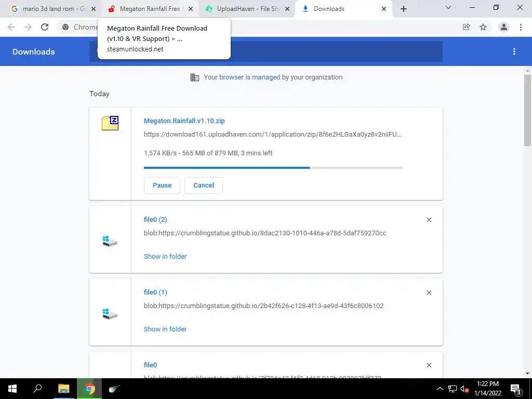Image resolution: width=532 pixels, height=399 pixels.
Task: Close the UploadHaven tab
Action: [x=287, y=9]
